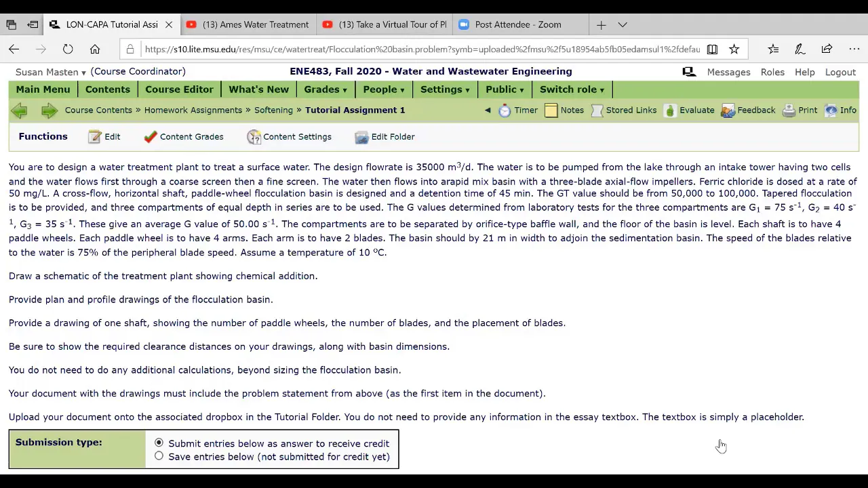
Task: Go to browser home page
Action: (95, 49)
